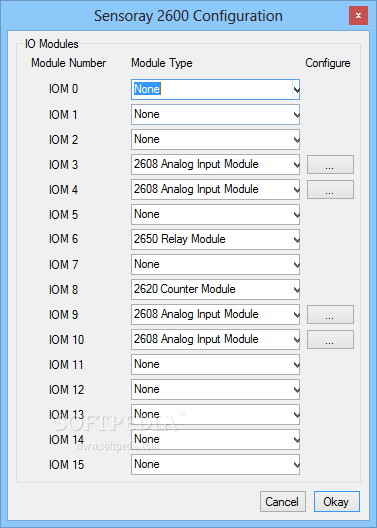This screenshot has height=528, width=377.
Task: Open the IOM 2 module type dropdown
Action: 215,139
